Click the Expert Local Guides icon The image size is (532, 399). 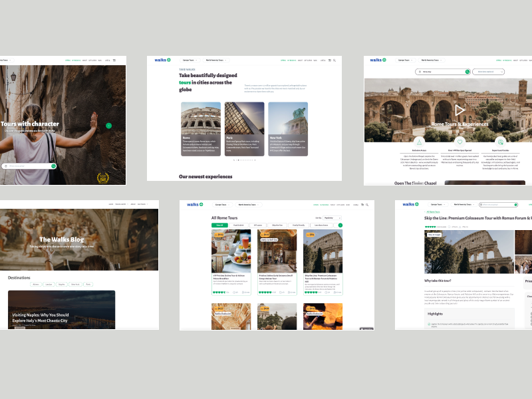click(500, 141)
